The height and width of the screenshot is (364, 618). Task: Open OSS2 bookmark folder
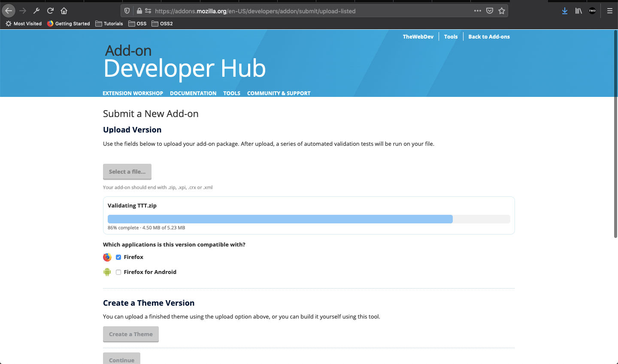pyautogui.click(x=162, y=24)
